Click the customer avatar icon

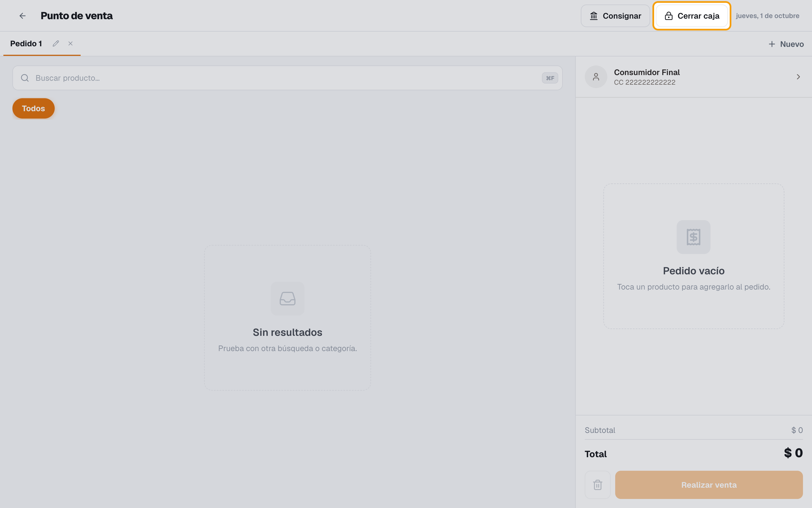click(x=596, y=77)
